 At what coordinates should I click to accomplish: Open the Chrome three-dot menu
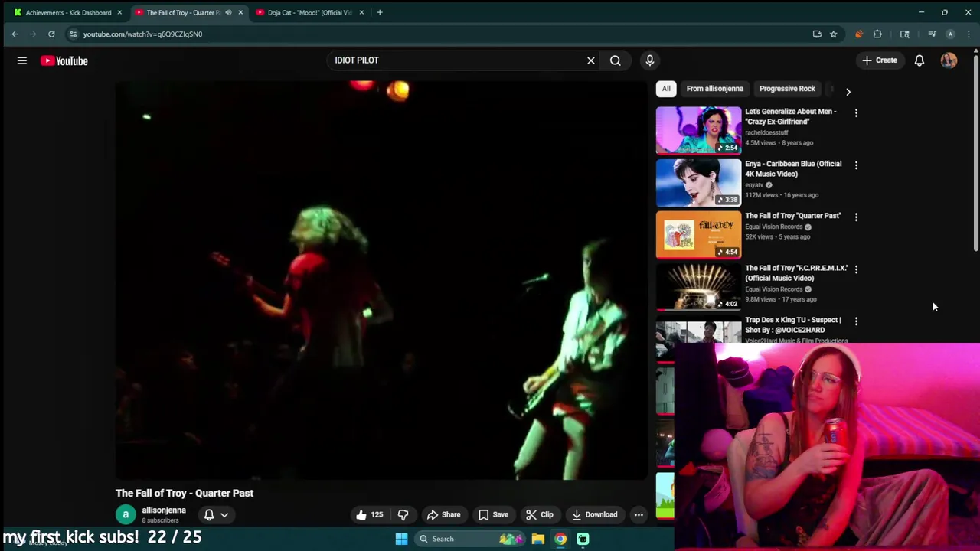pyautogui.click(x=969, y=34)
